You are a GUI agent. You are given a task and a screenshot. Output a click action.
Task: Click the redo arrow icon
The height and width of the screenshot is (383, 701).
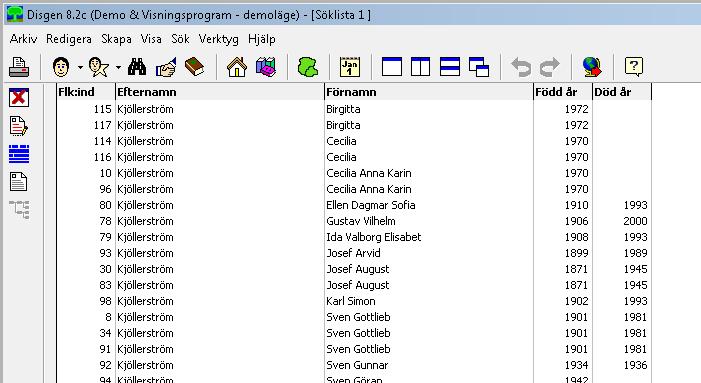[x=549, y=67]
